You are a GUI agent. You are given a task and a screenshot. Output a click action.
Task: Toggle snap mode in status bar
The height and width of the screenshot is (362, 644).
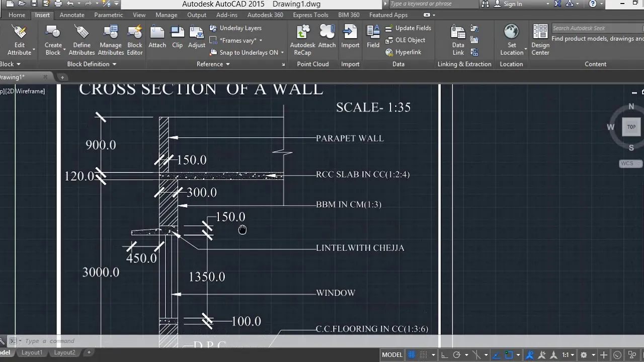(423, 355)
